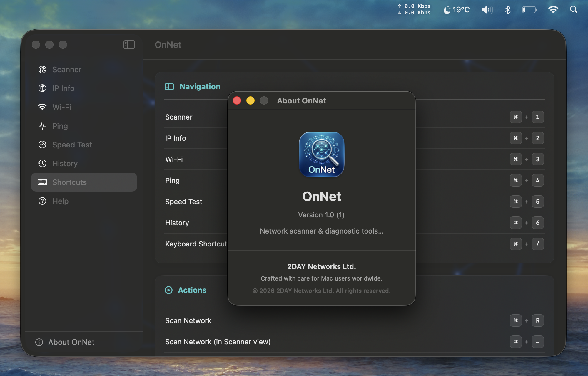Open the Bluetooth menu bar icon
Screen dimensions: 588x376
pos(508,10)
